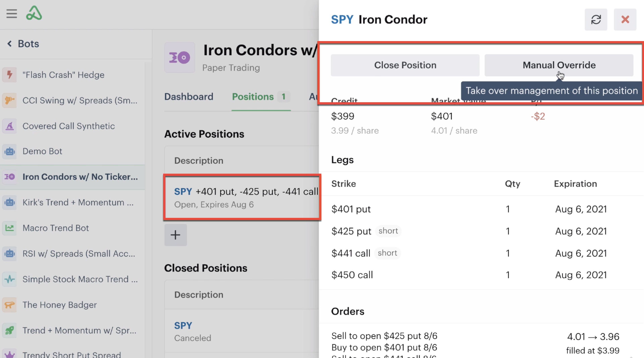Open the canceled SPY closed position
Viewport: 644px width, 358px height.
(x=242, y=331)
